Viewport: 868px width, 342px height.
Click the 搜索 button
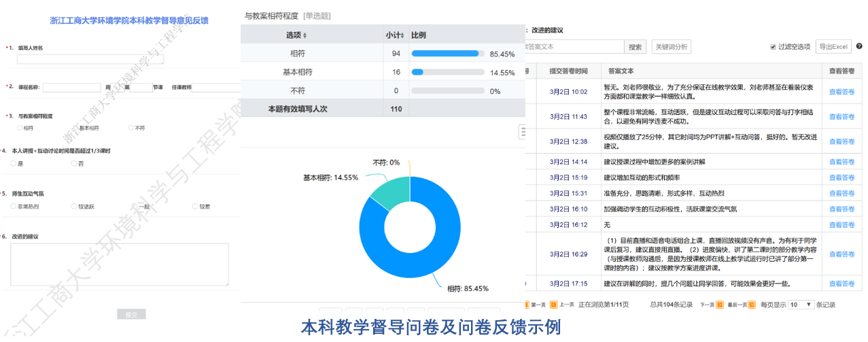coord(635,47)
